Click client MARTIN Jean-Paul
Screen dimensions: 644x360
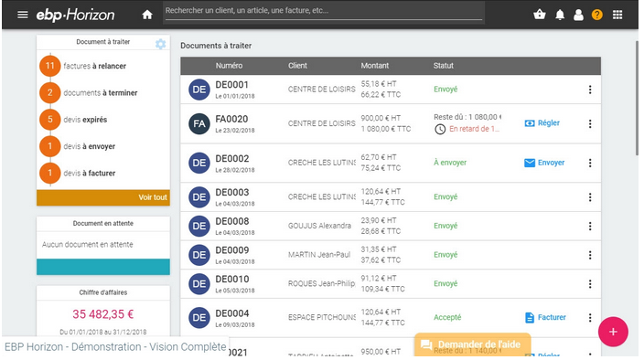coord(319,255)
